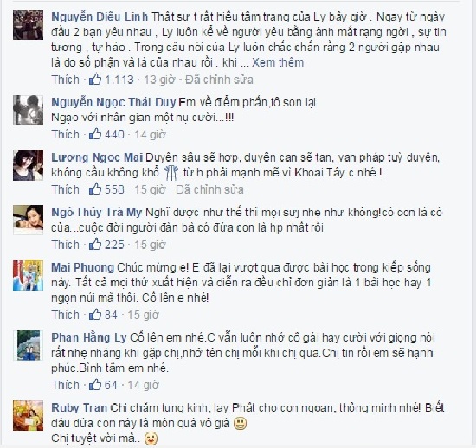Click the thumbs-up icon beside 558 likes

pyautogui.click(x=95, y=189)
